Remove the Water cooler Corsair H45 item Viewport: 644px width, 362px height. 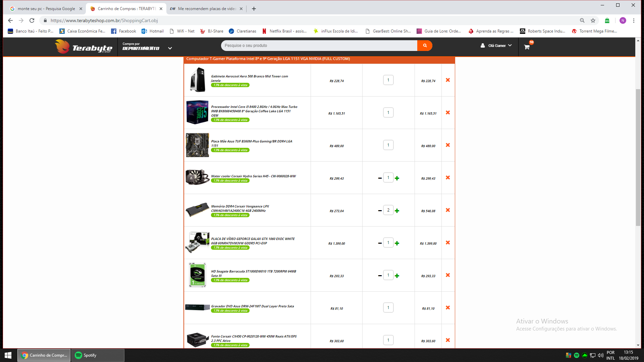point(448,178)
